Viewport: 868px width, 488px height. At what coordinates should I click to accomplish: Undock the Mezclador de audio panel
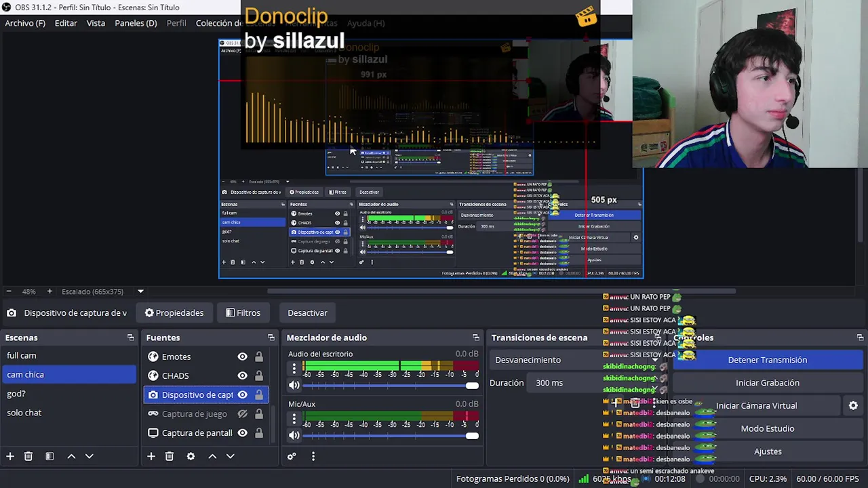click(476, 338)
